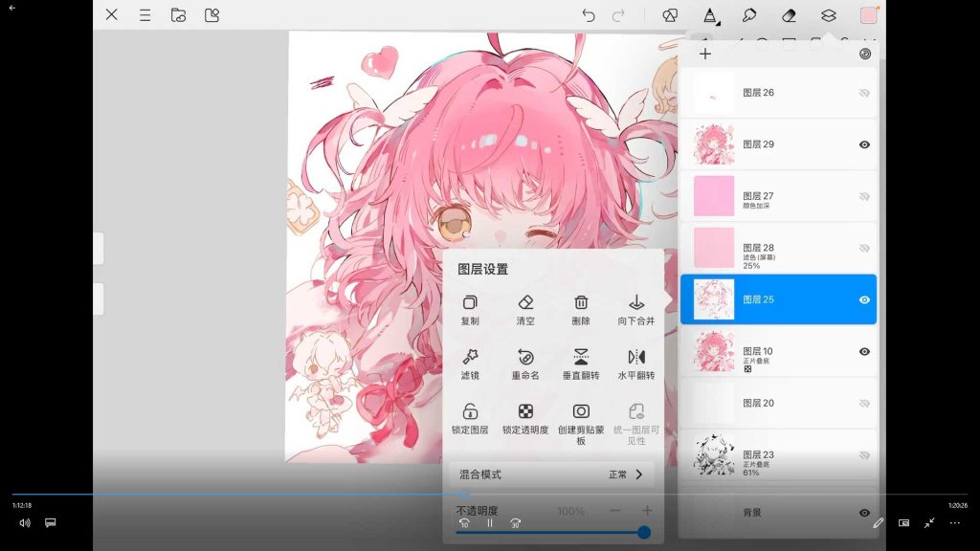The image size is (980, 551).
Task: Open the shapes and selection tool
Action: coord(670,15)
